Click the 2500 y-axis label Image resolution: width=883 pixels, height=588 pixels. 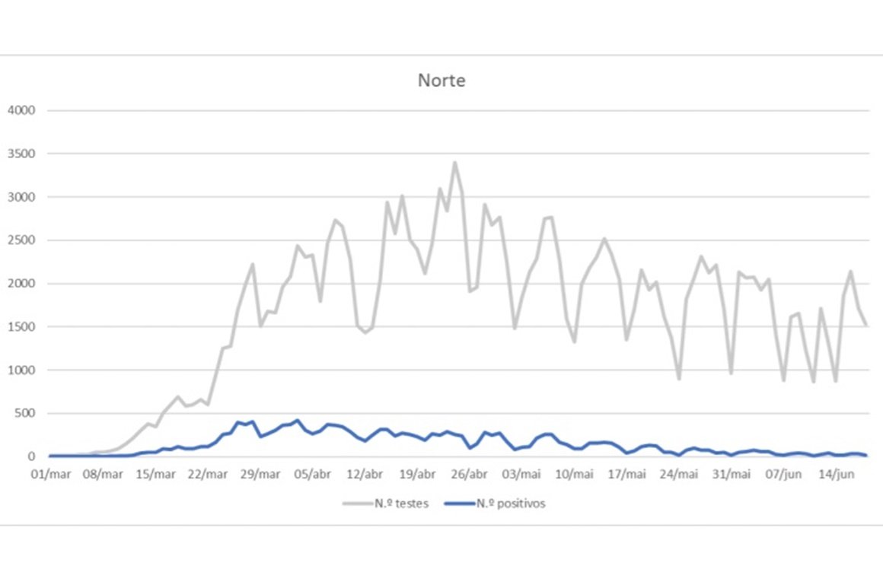(21, 240)
